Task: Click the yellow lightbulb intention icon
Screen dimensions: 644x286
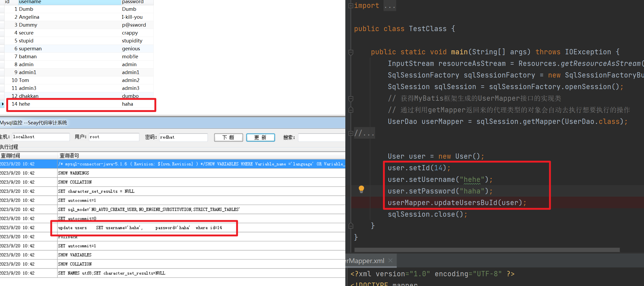Action: pyautogui.click(x=361, y=189)
